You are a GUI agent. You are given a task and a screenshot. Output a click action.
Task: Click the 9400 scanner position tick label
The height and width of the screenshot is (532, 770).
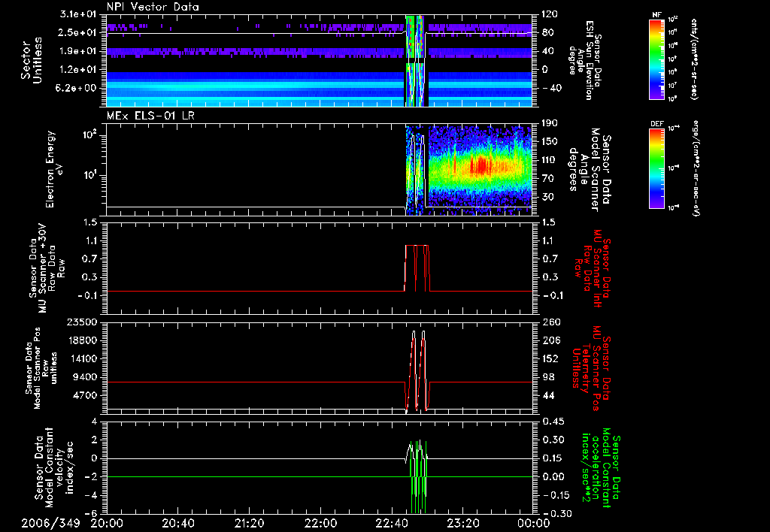pos(86,377)
